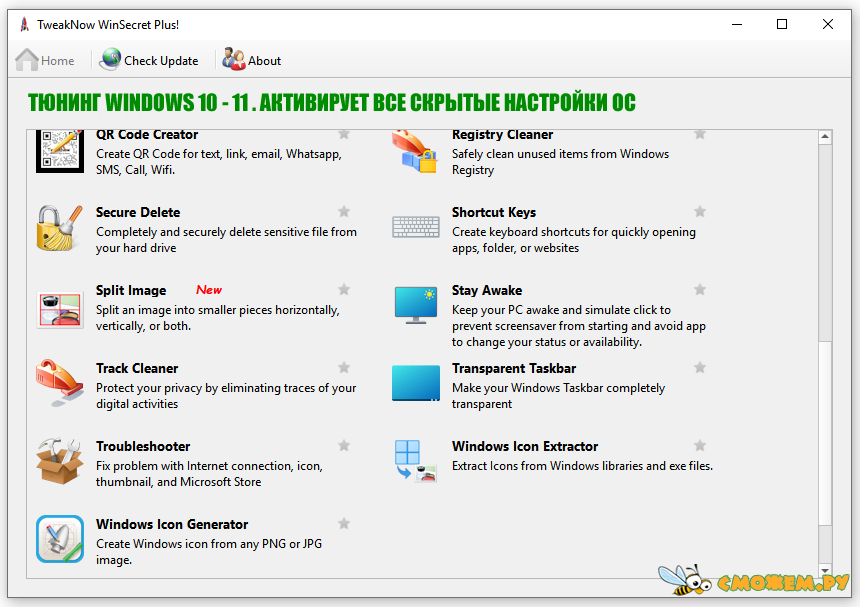Go to Home in toolbar
Viewport: 860px width, 607px height.
point(45,60)
